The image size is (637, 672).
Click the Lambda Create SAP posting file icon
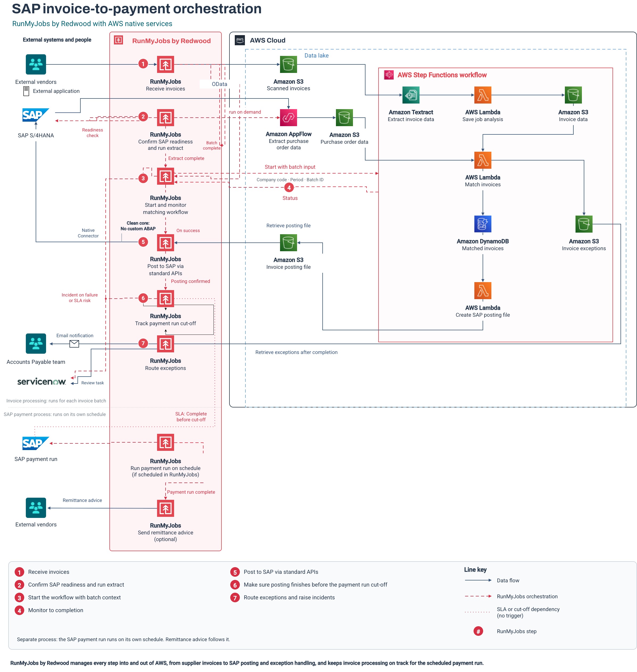pyautogui.click(x=483, y=291)
